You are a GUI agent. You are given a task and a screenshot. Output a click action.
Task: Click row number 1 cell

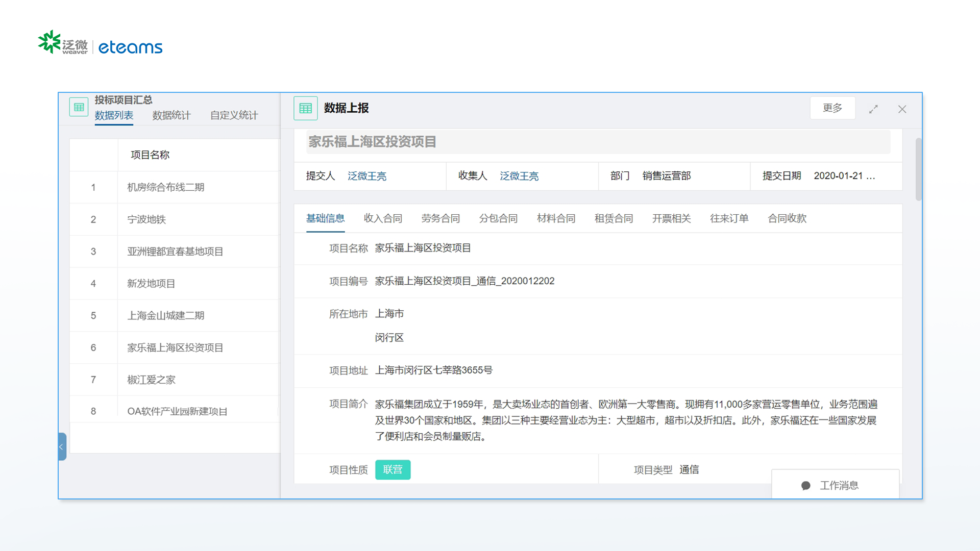(x=93, y=187)
